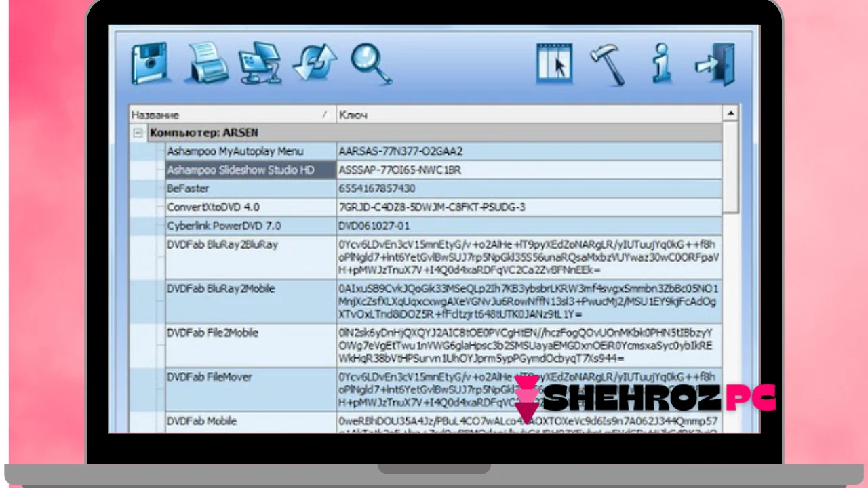
Task: Select the Ashampoo Slideshow Studio HD row
Action: 444,170
